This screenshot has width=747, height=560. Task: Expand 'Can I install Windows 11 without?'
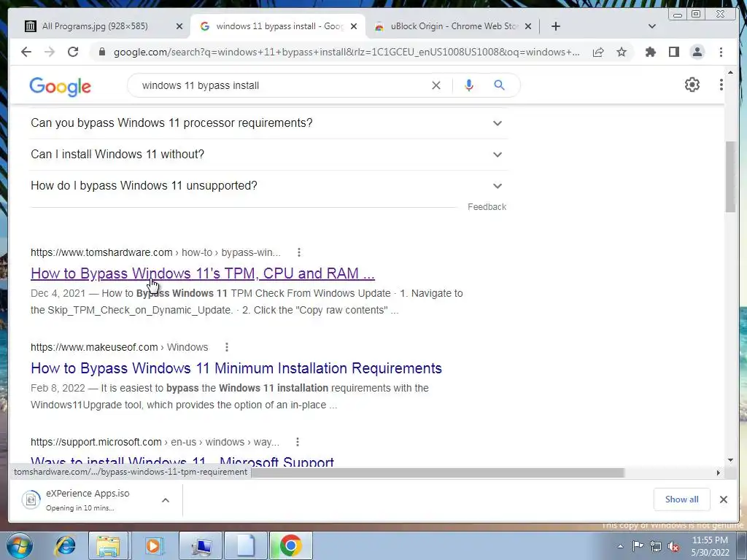click(269, 155)
